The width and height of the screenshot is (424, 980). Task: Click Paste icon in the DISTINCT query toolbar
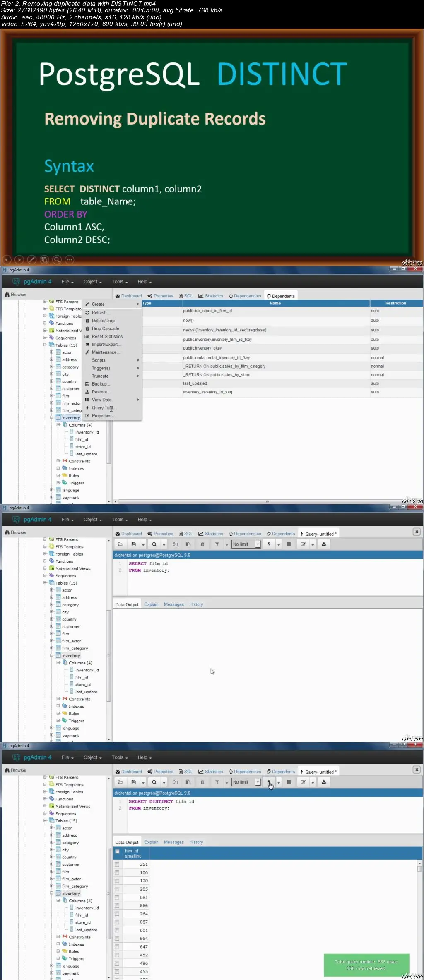click(188, 782)
